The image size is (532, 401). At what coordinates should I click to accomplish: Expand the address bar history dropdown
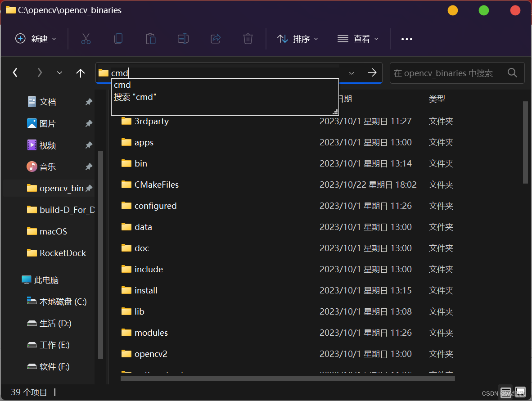[x=351, y=72]
